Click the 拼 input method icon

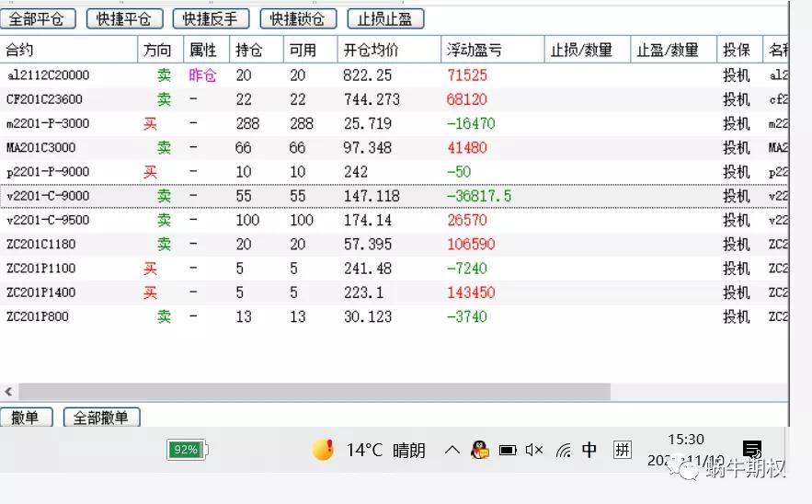point(623,450)
